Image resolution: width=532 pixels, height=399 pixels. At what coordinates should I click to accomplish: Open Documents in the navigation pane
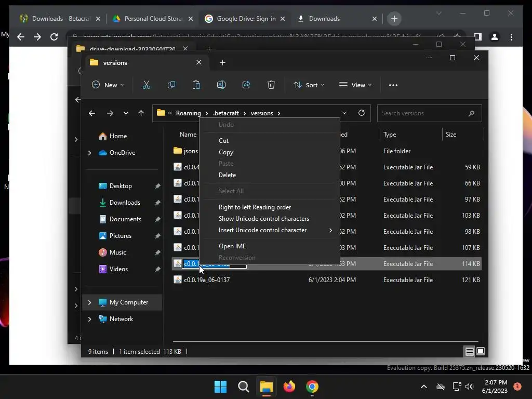pos(125,219)
